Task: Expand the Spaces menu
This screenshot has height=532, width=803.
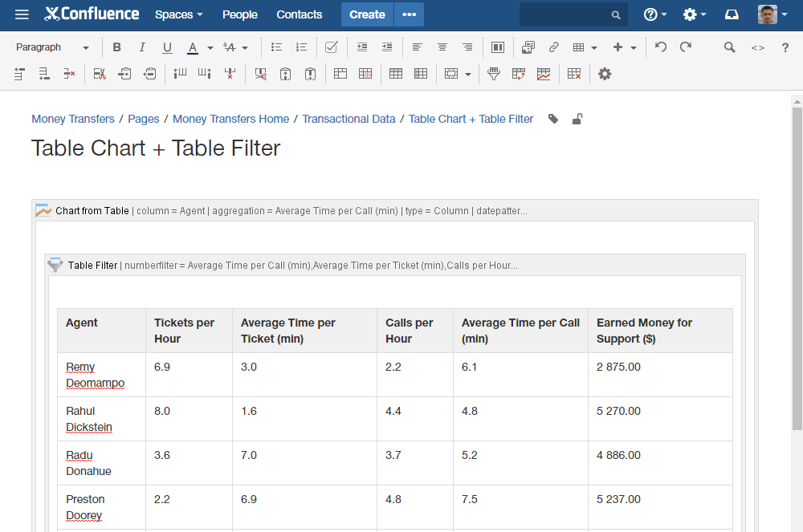Action: (179, 14)
